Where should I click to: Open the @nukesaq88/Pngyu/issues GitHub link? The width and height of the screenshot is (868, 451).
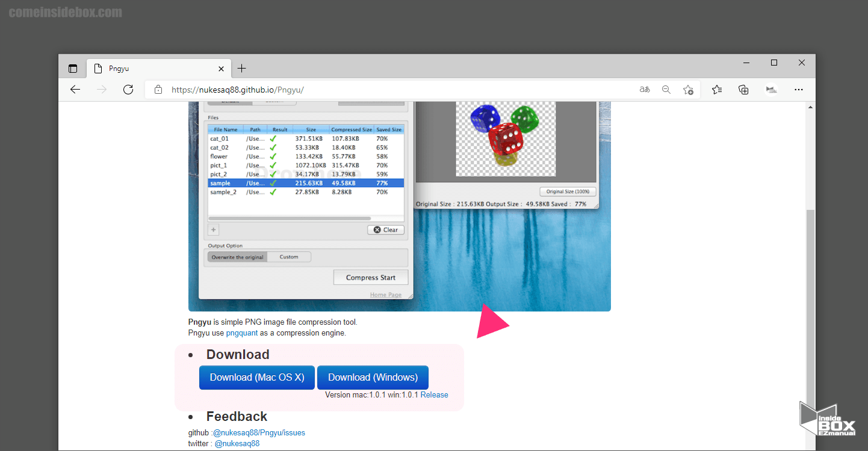(259, 433)
